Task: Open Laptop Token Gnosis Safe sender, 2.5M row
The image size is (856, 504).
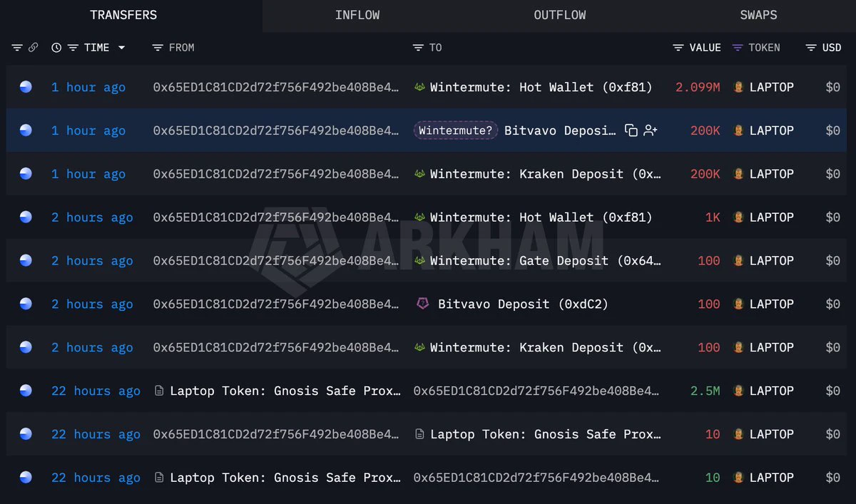Action: point(285,391)
